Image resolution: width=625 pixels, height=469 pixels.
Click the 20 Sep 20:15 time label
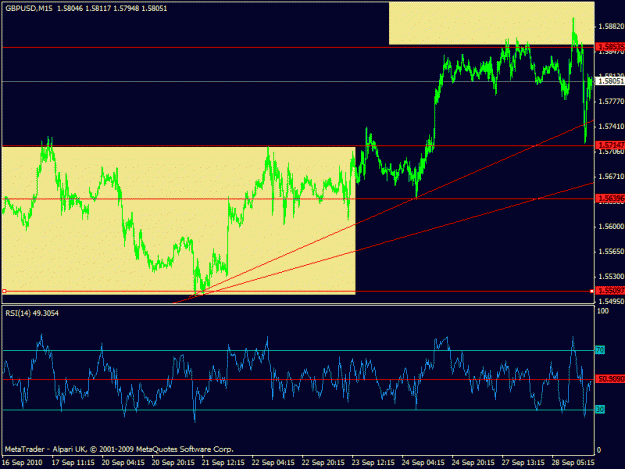pos(173,463)
